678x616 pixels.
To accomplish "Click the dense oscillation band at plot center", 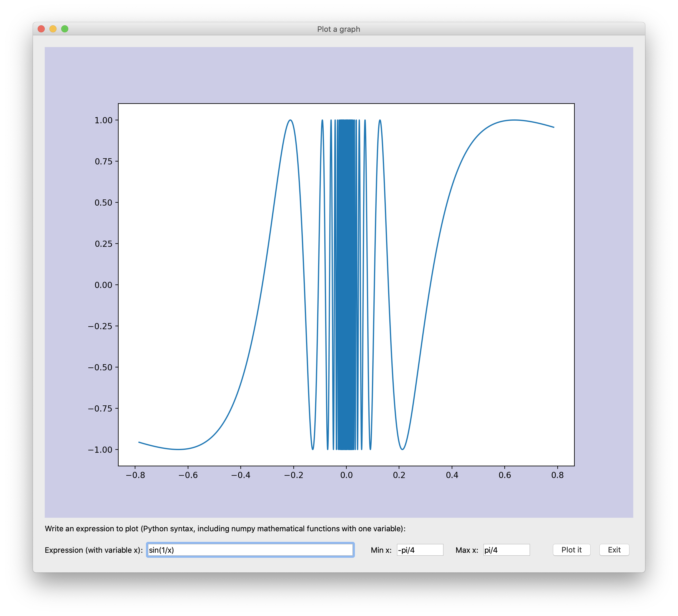I will point(346,285).
